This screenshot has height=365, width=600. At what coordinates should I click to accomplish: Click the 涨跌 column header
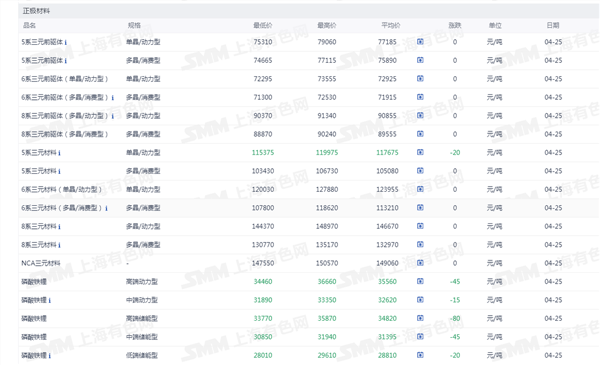[x=455, y=25]
